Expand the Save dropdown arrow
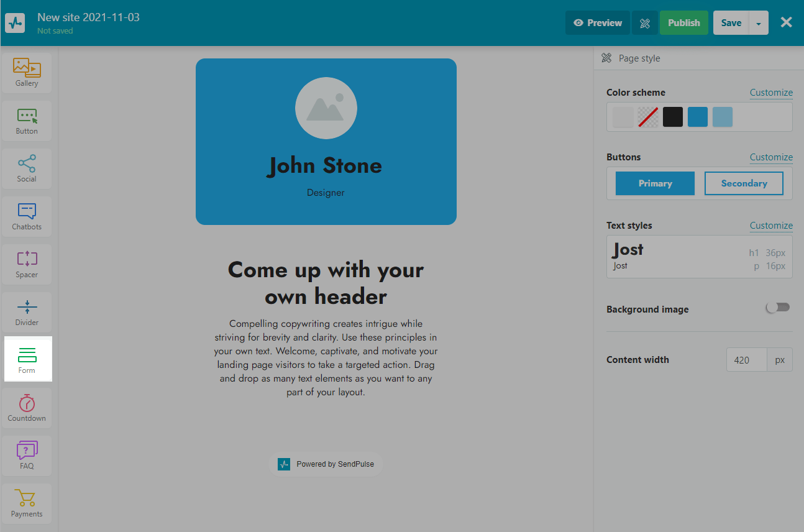Image resolution: width=804 pixels, height=532 pixels. [x=759, y=23]
